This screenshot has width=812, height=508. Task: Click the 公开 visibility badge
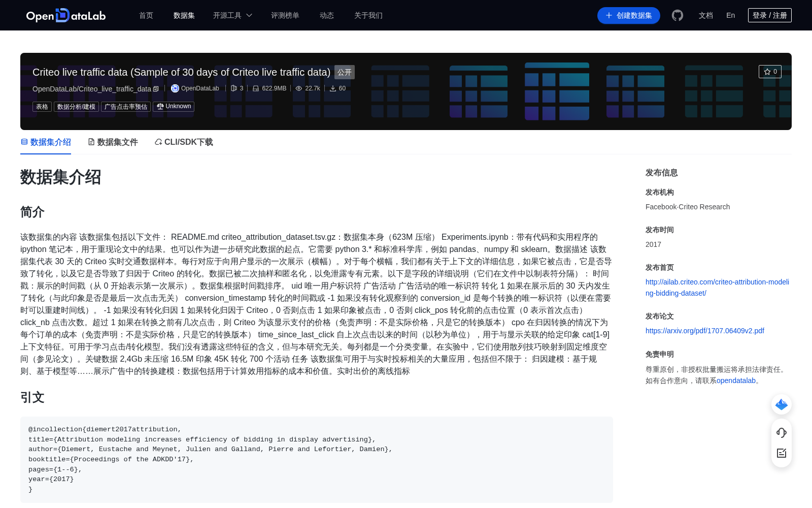pyautogui.click(x=345, y=72)
